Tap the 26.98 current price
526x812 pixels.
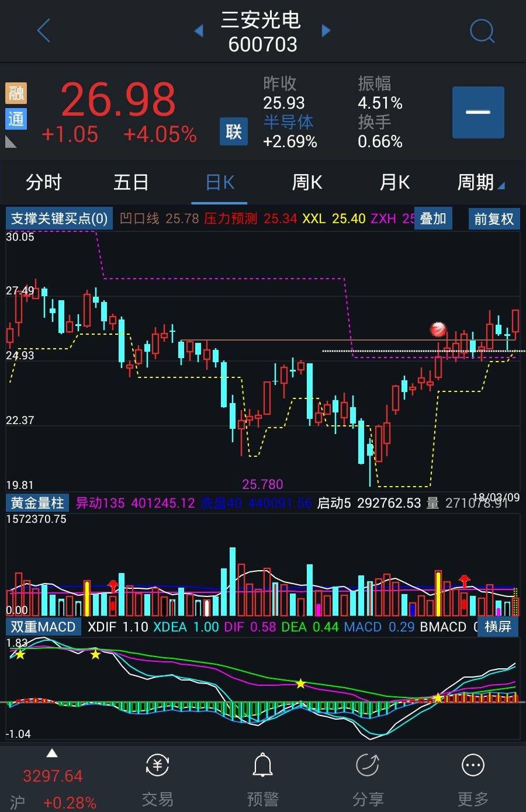[118, 99]
